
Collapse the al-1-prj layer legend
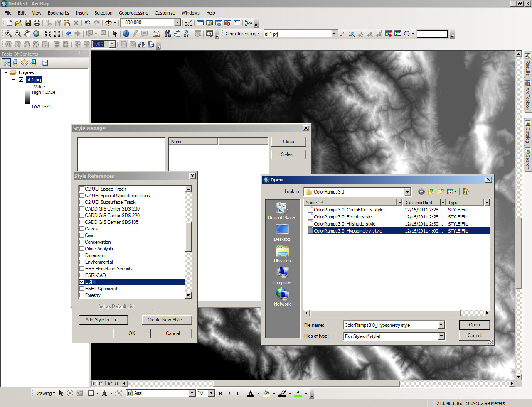coord(13,80)
